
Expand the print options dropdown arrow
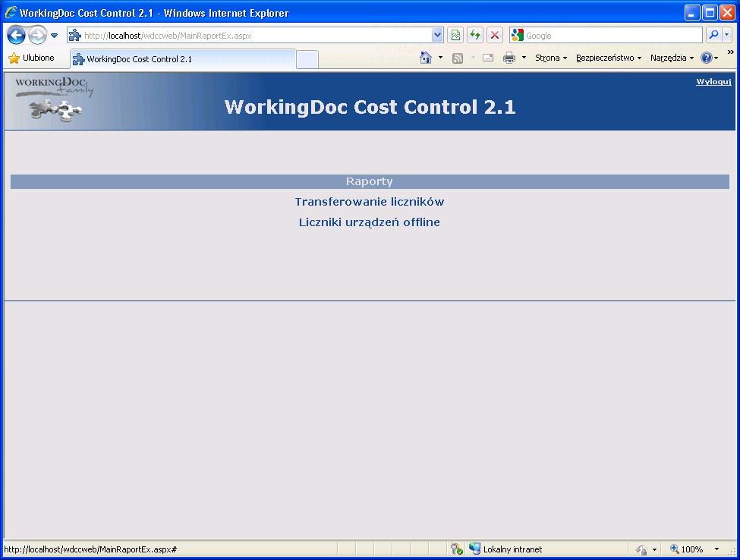coord(524,58)
